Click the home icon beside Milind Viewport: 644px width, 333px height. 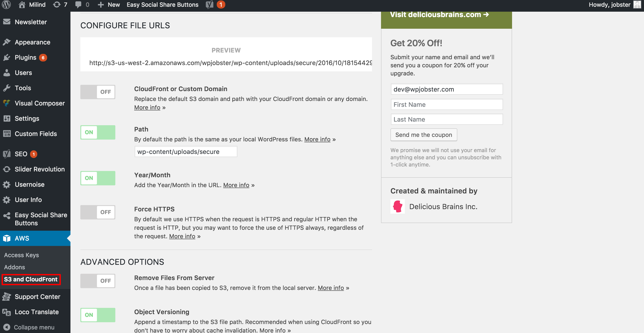(22, 5)
